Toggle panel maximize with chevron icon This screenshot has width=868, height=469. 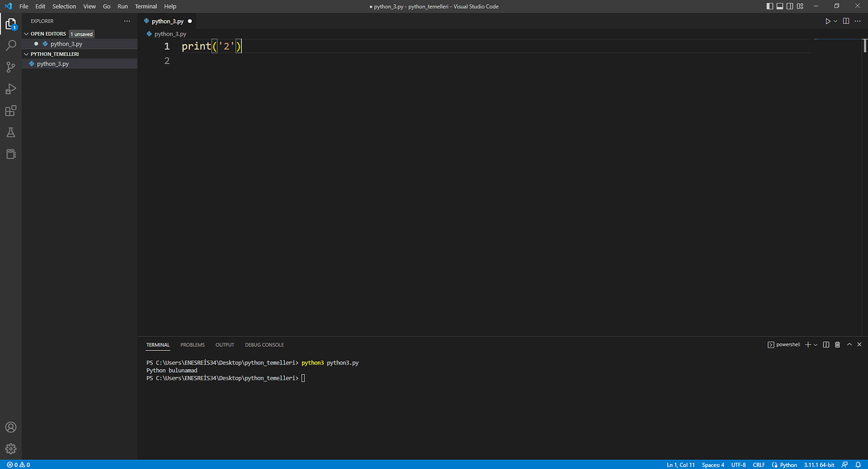tap(849, 345)
